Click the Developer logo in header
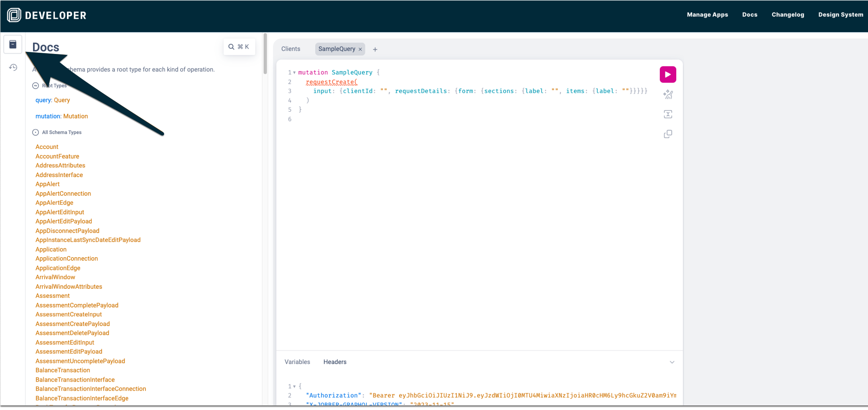The height and width of the screenshot is (410, 868). [x=46, y=15]
